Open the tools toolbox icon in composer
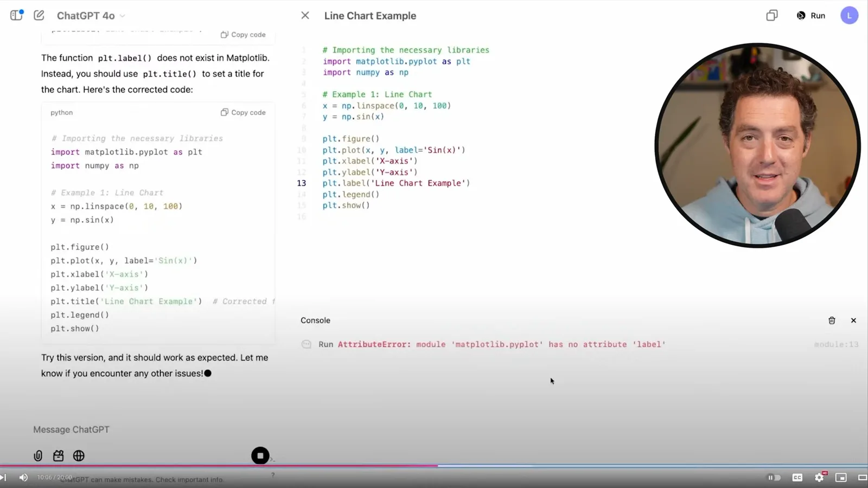Viewport: 868px width, 488px height. pyautogui.click(x=58, y=455)
